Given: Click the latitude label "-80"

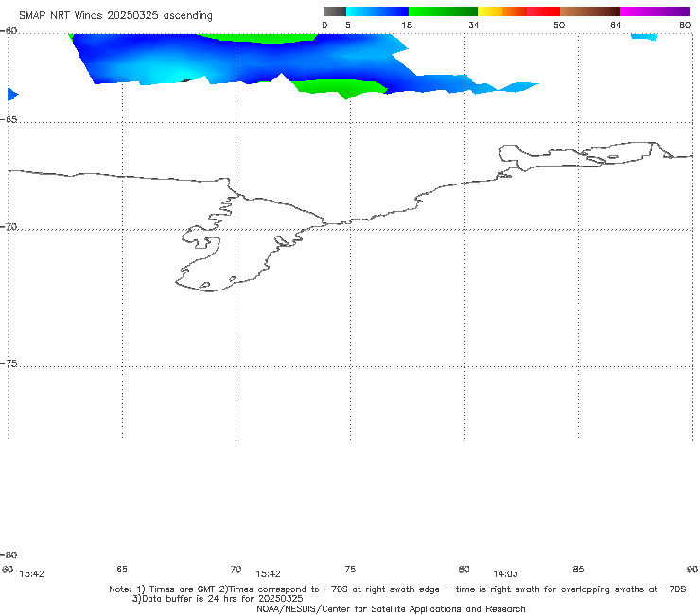Looking at the screenshot, I should tap(9, 554).
